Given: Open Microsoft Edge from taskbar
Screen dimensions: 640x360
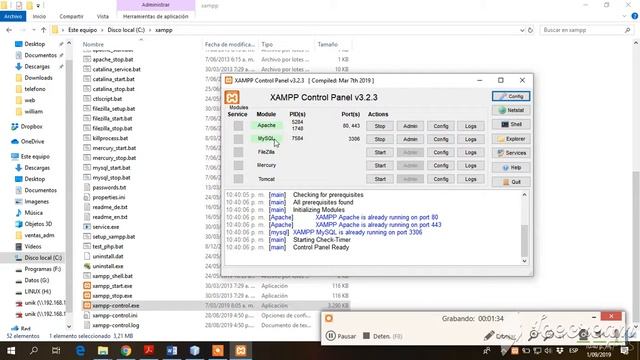Looking at the screenshot, I should point(80,351).
